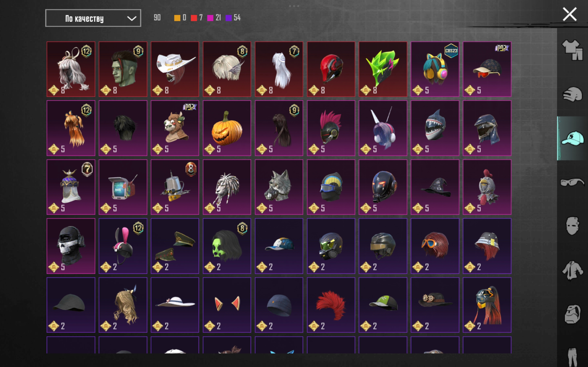The width and height of the screenshot is (588, 367).
Task: Expand the По качеству sort dropdown
Action: (93, 18)
